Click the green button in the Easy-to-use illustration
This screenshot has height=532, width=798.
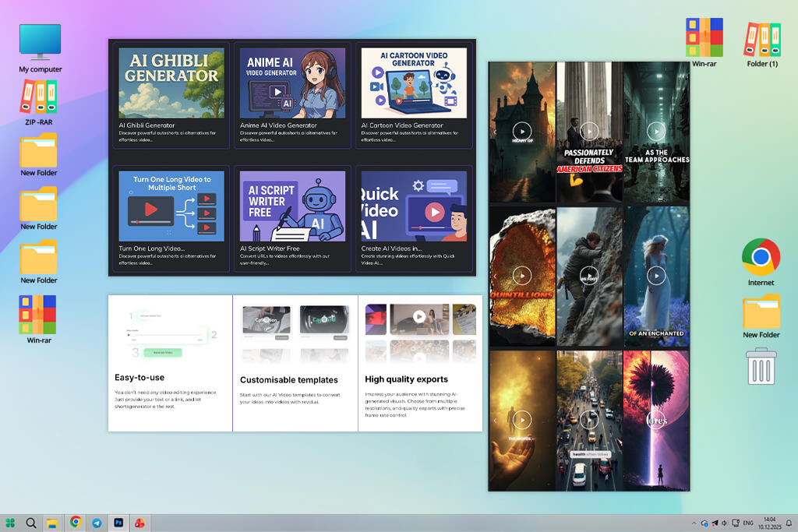tap(163, 353)
